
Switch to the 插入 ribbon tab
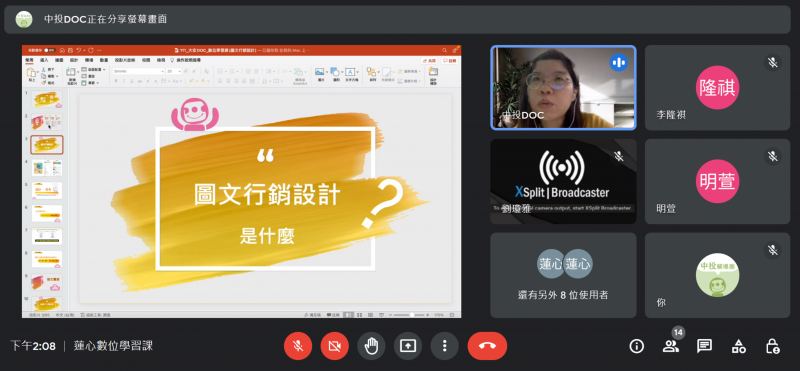point(44,60)
